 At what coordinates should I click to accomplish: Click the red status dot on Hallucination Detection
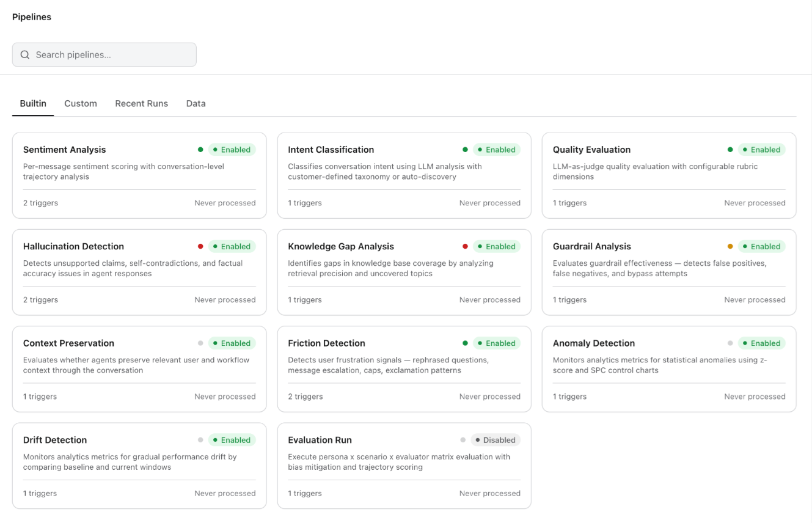(200, 246)
